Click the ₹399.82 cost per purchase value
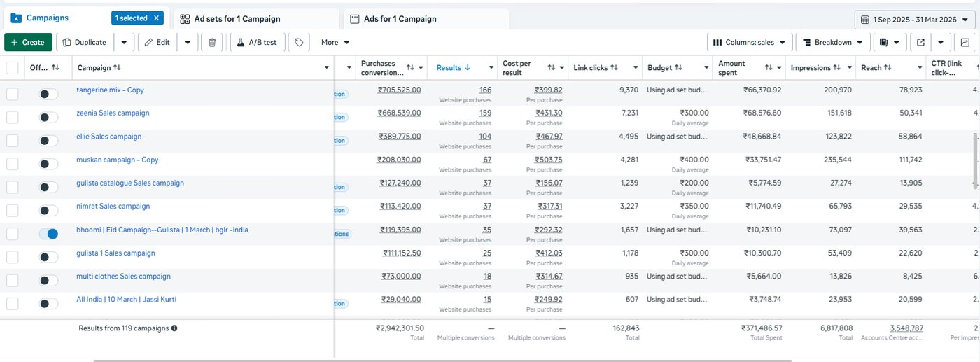Image resolution: width=980 pixels, height=362 pixels. [548, 90]
